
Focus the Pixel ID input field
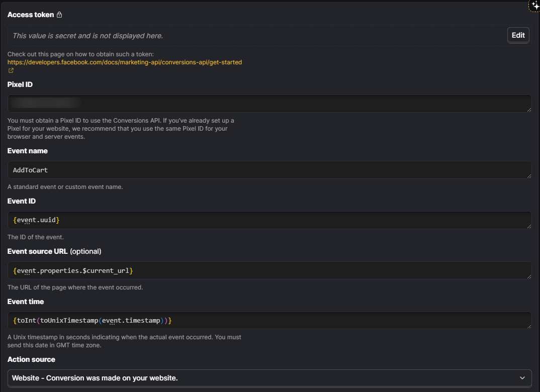(x=269, y=104)
